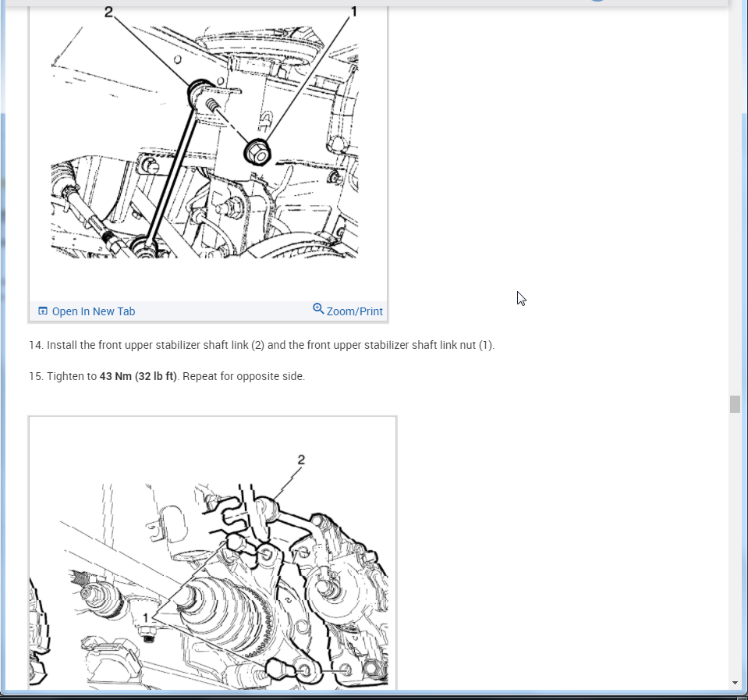
Task: Click the magnifier icon beside Zoom/Print
Action: tap(318, 309)
